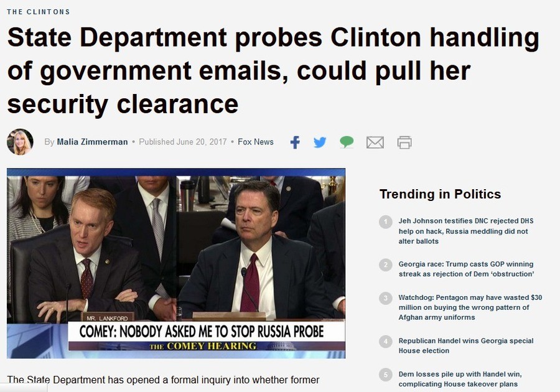The width and height of the screenshot is (560, 392).
Task: Visit the Fox News source link
Action: [255, 142]
